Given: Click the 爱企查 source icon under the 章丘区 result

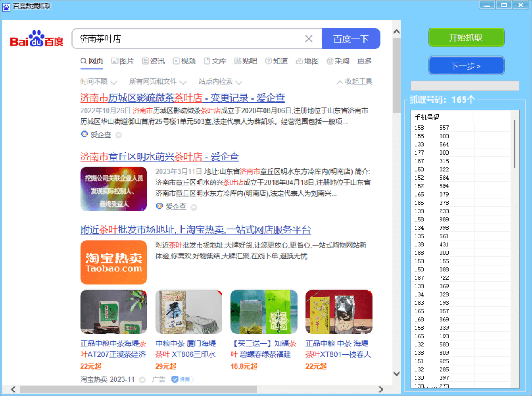Looking at the screenshot, I should pos(159,206).
